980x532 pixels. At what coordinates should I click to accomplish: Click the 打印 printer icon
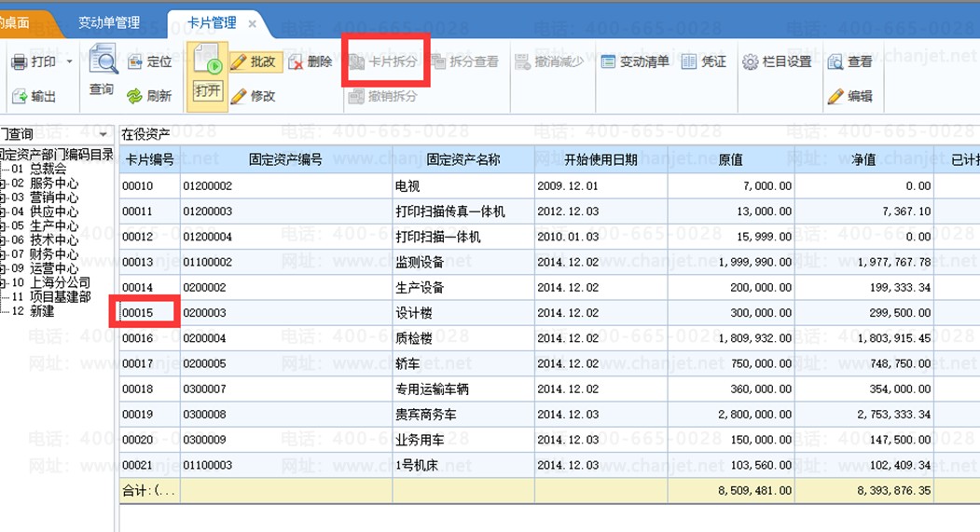tap(20, 61)
